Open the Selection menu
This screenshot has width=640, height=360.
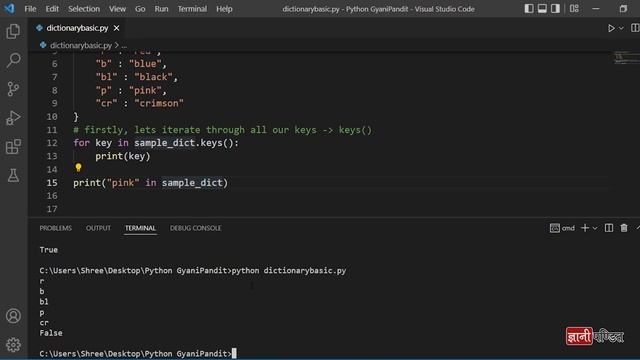(84, 9)
